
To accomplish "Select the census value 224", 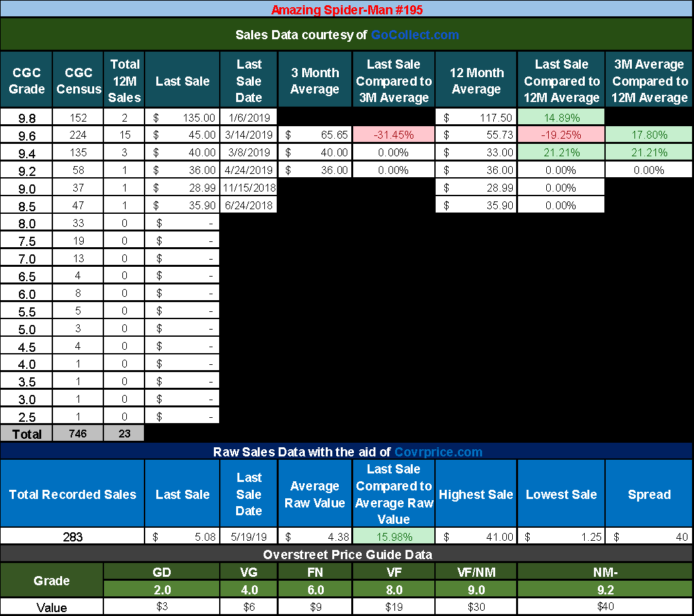I will point(78,135).
